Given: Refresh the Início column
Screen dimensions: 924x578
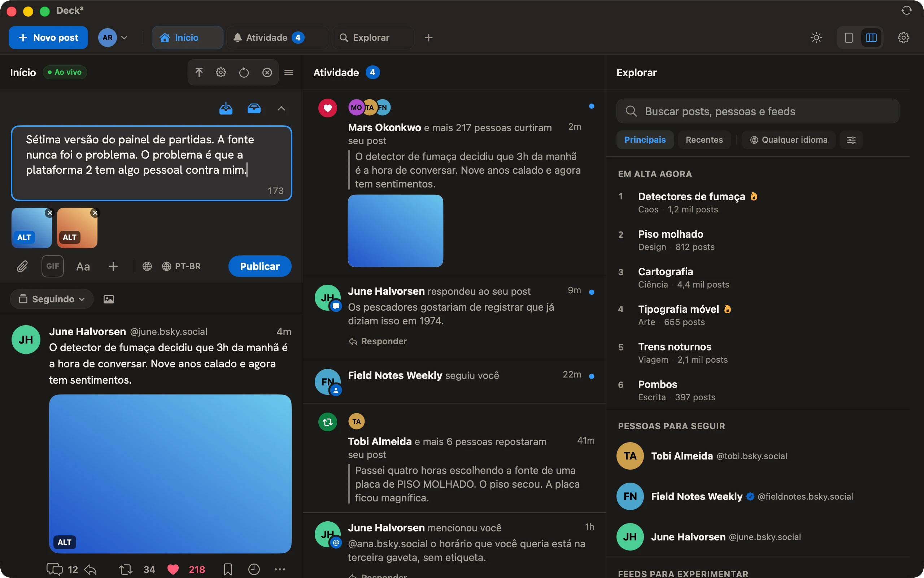Looking at the screenshot, I should [x=244, y=72].
